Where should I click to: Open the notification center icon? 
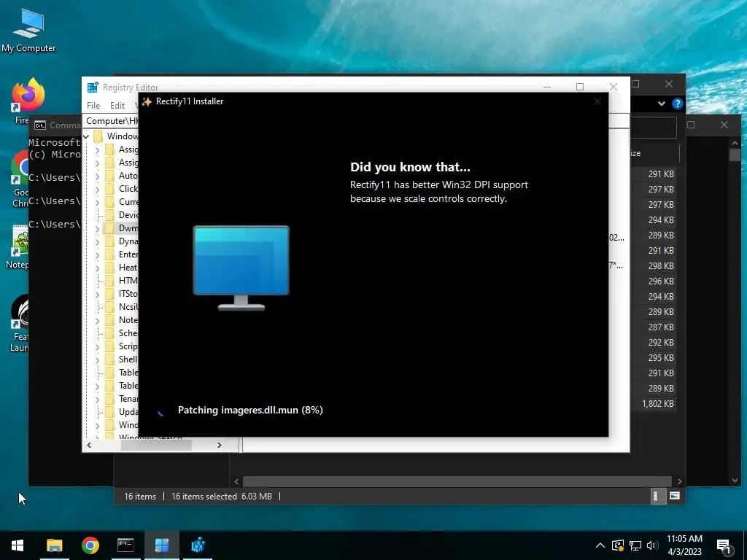click(x=724, y=546)
